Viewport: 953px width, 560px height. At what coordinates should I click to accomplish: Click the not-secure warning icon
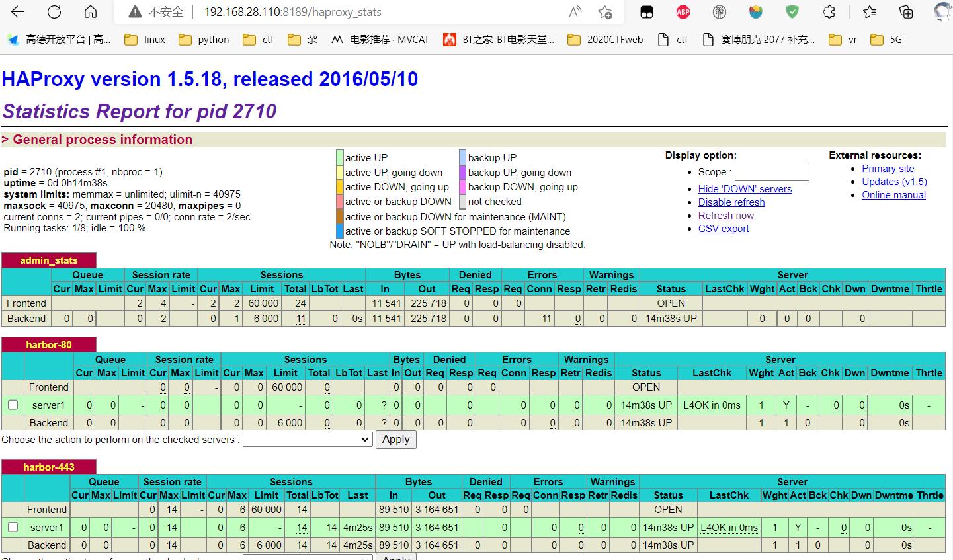click(x=135, y=12)
